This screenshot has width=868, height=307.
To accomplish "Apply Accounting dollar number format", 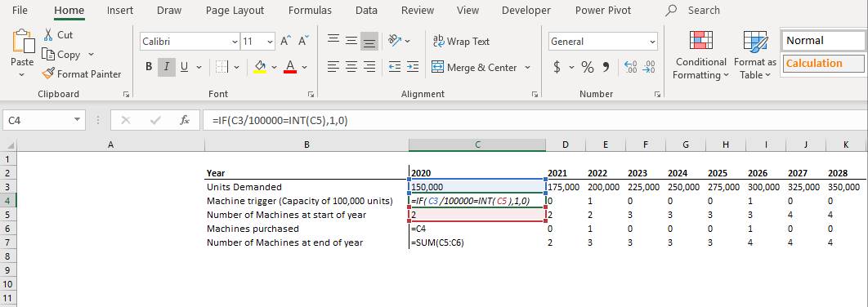I will [x=557, y=67].
